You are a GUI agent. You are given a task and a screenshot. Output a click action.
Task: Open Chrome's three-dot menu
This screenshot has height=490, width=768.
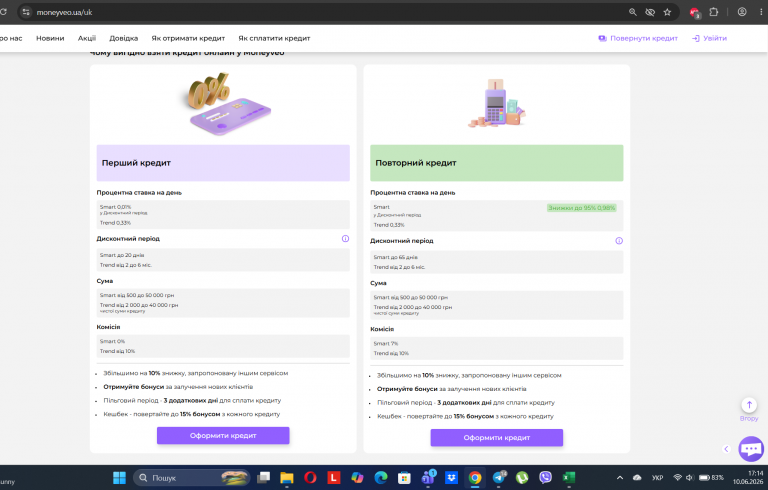[x=761, y=12]
